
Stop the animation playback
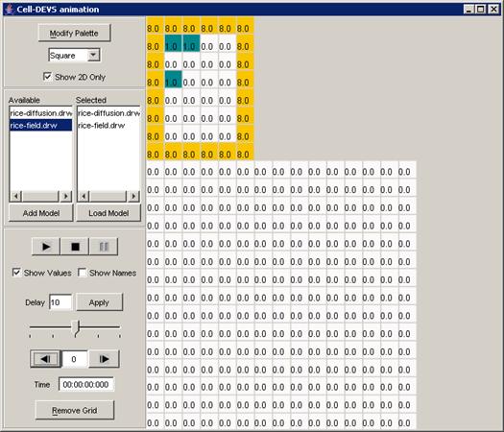click(75, 247)
